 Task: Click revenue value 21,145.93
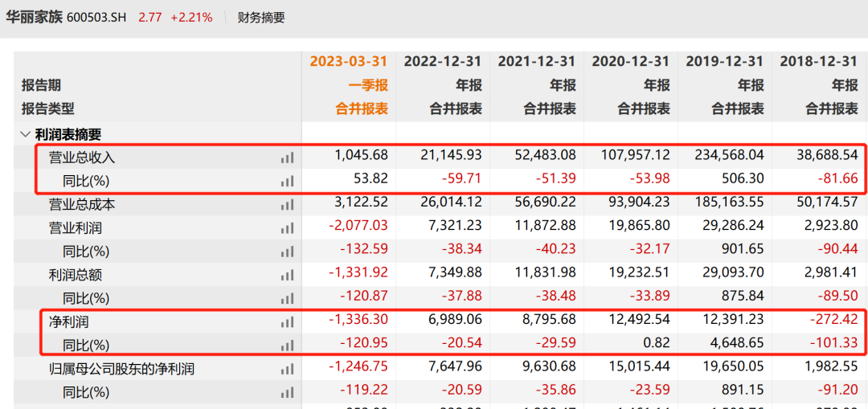point(451,156)
